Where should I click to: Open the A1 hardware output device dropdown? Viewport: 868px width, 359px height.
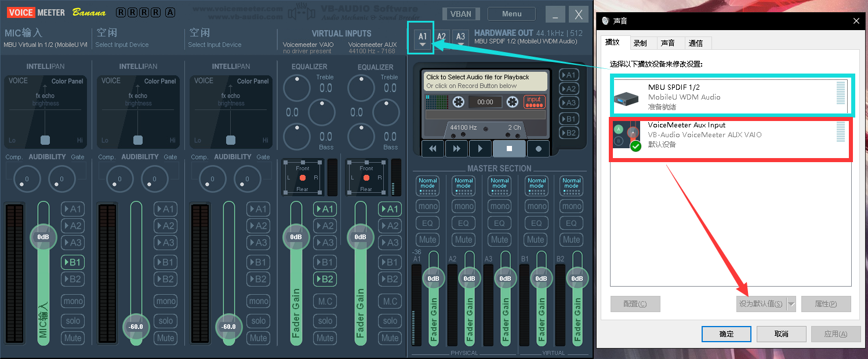(423, 39)
